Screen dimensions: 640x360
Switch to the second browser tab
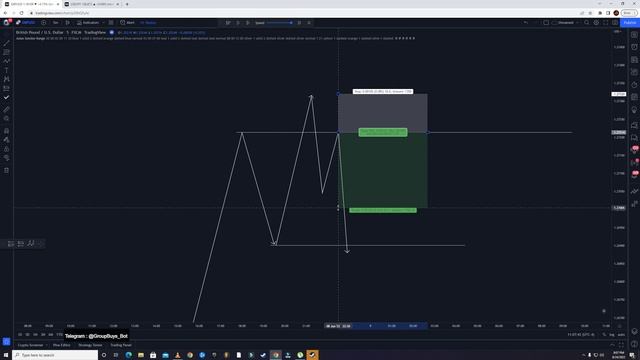click(91, 4)
